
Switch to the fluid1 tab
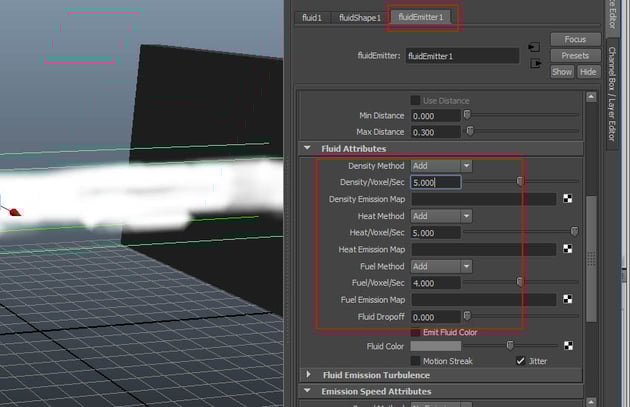(x=312, y=18)
